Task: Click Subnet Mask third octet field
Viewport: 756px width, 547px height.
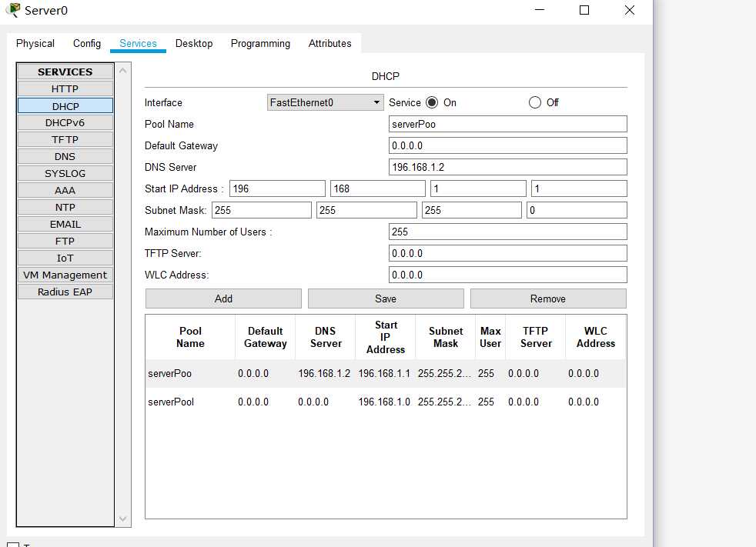Action: point(471,210)
